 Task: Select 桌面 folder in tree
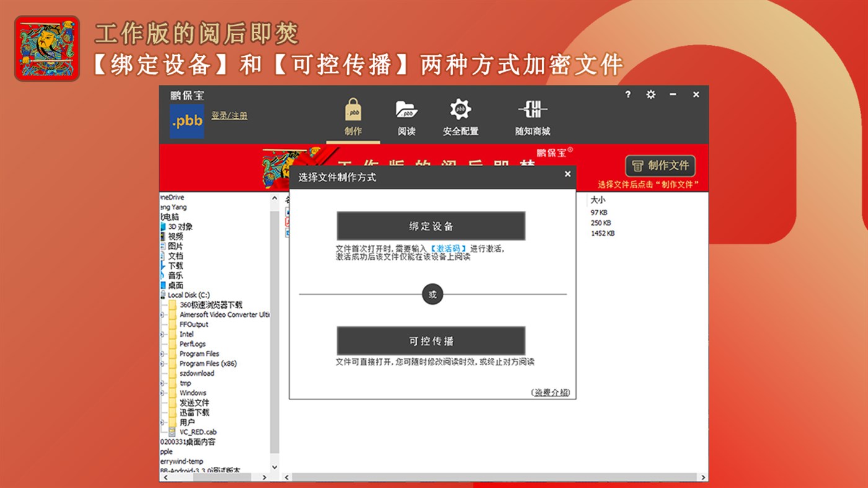click(x=172, y=285)
